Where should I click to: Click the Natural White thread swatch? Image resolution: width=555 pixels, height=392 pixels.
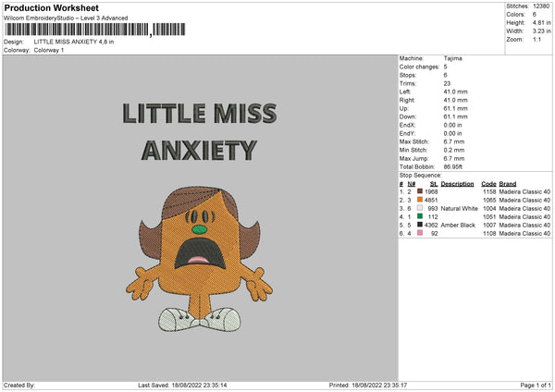click(x=421, y=208)
